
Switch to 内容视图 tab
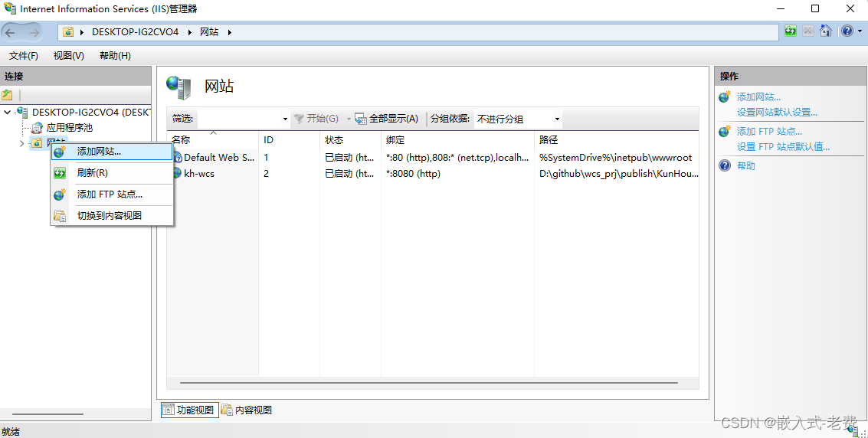[x=247, y=410]
